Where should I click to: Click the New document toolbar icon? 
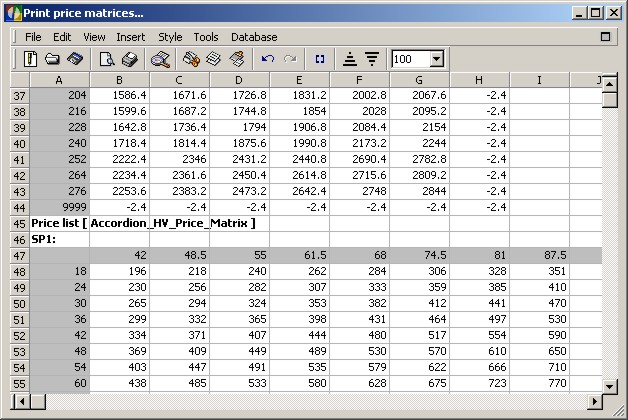click(x=30, y=59)
